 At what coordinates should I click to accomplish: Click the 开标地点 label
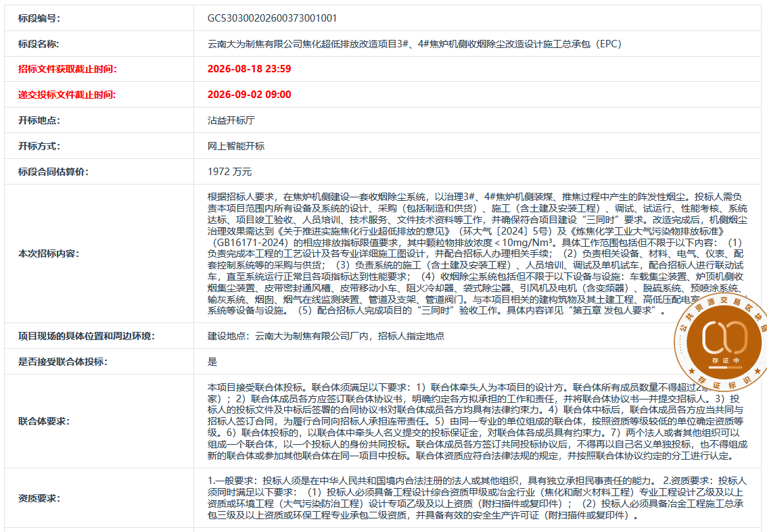tap(39, 120)
